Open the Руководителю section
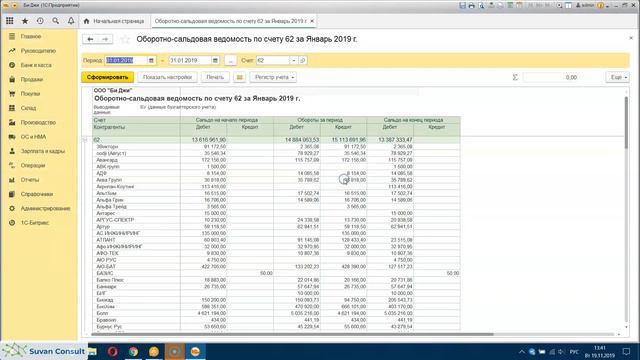Image resolution: width=640 pixels, height=360 pixels. 39,51
